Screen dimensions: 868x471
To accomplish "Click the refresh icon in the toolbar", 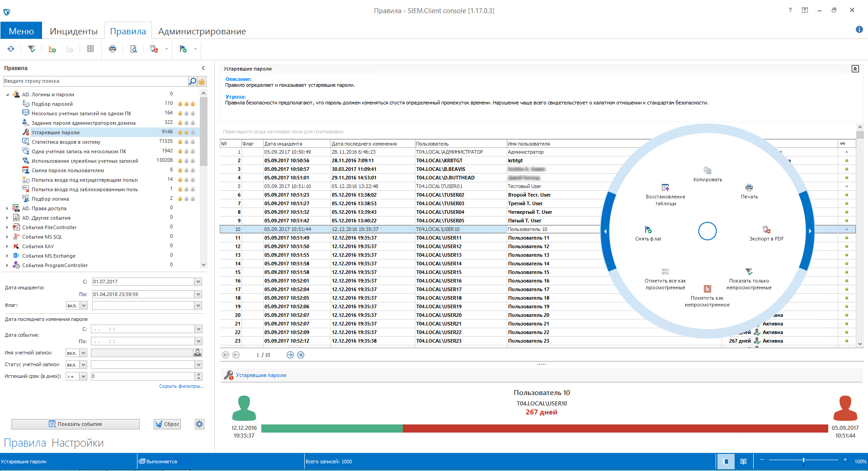I will point(11,49).
